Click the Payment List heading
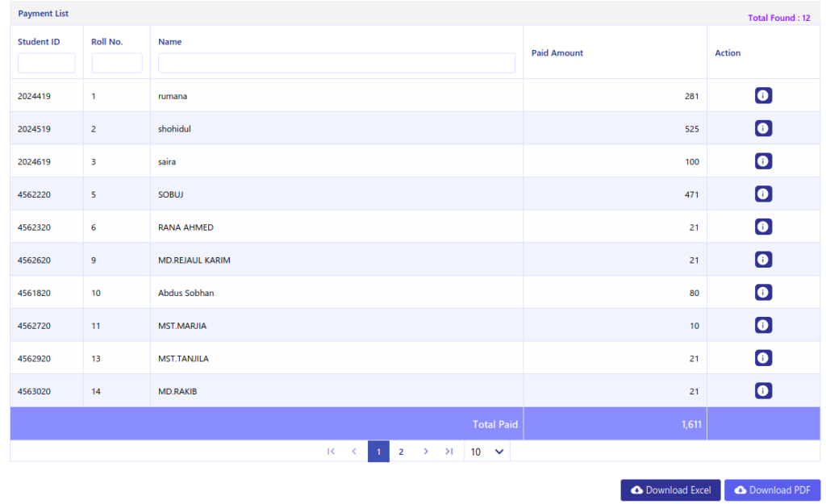The width and height of the screenshot is (826, 504). click(x=44, y=13)
